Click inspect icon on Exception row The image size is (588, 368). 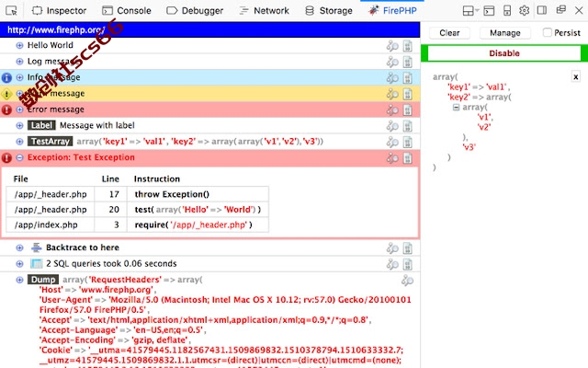392,158
